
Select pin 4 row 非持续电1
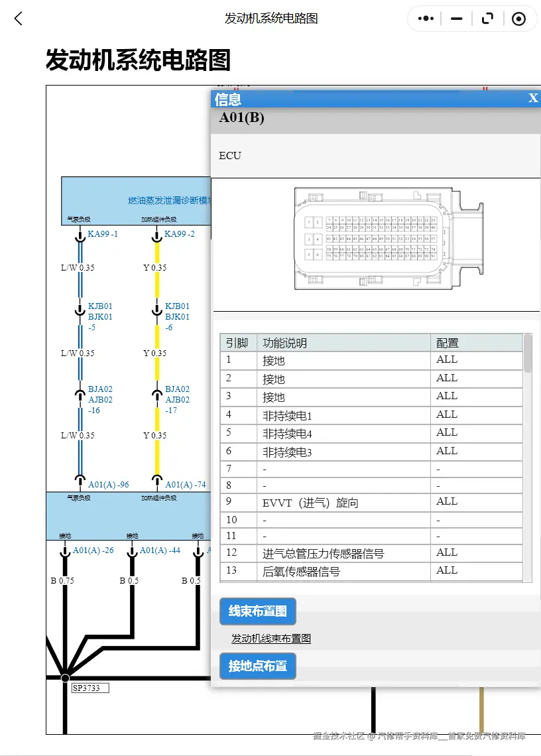pyautogui.click(x=371, y=415)
